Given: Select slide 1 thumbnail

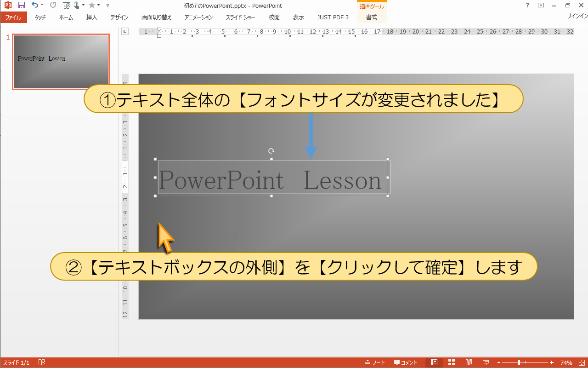Looking at the screenshot, I should coord(61,62).
